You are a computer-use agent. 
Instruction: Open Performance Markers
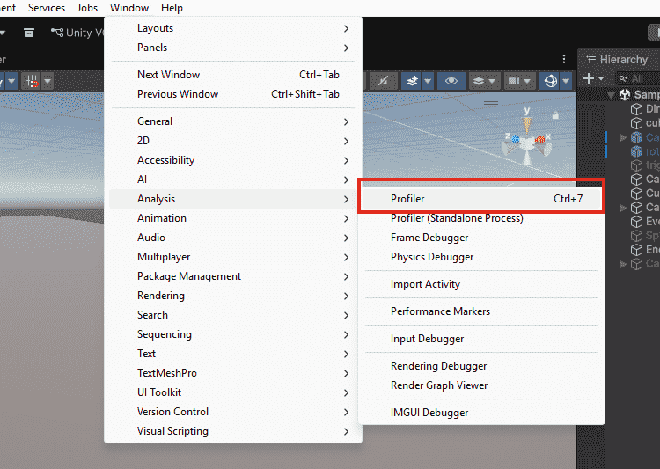(x=480, y=312)
